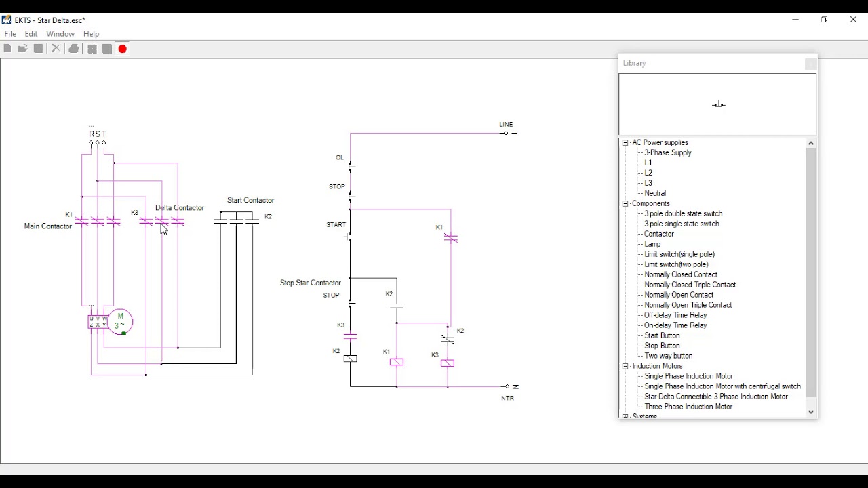Select Off-delay Time Relay item
The height and width of the screenshot is (488, 868).
click(x=676, y=316)
